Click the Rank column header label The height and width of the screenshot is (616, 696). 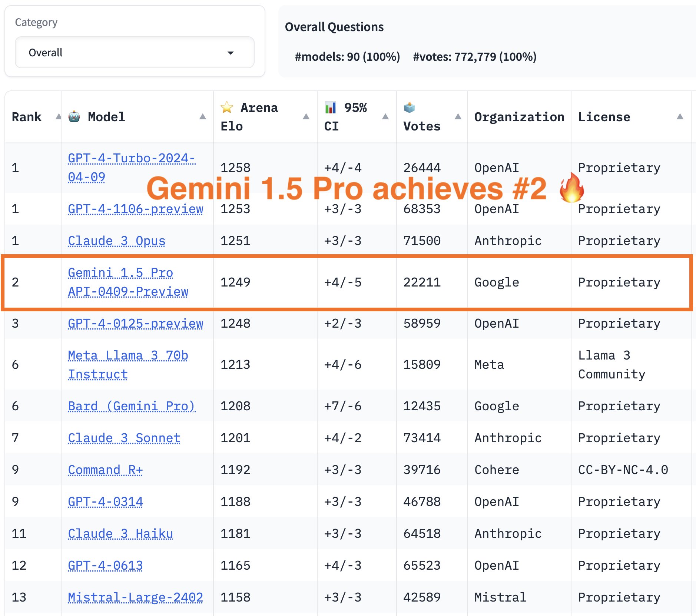(x=27, y=117)
